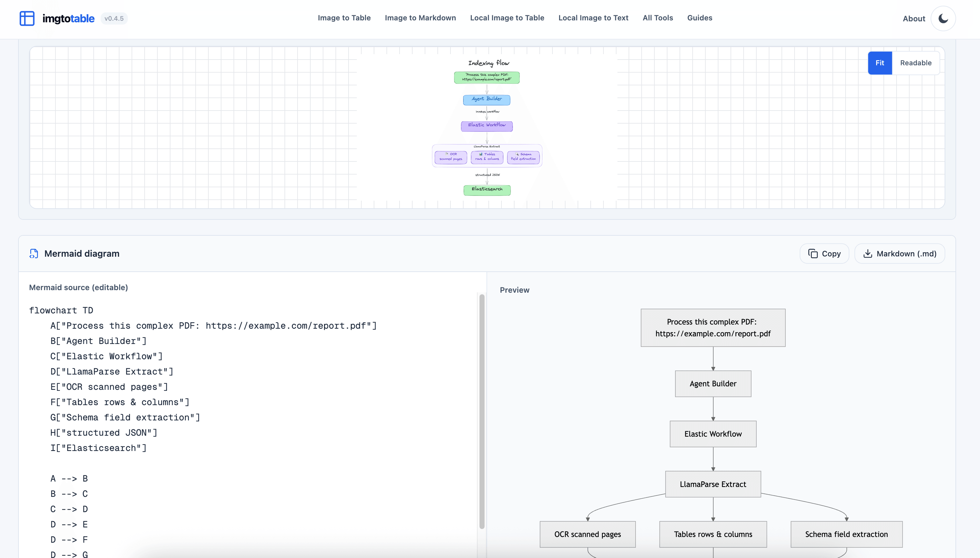Click the LlamaParse Extract preview node
Screen dimensions: 980x558
713,484
